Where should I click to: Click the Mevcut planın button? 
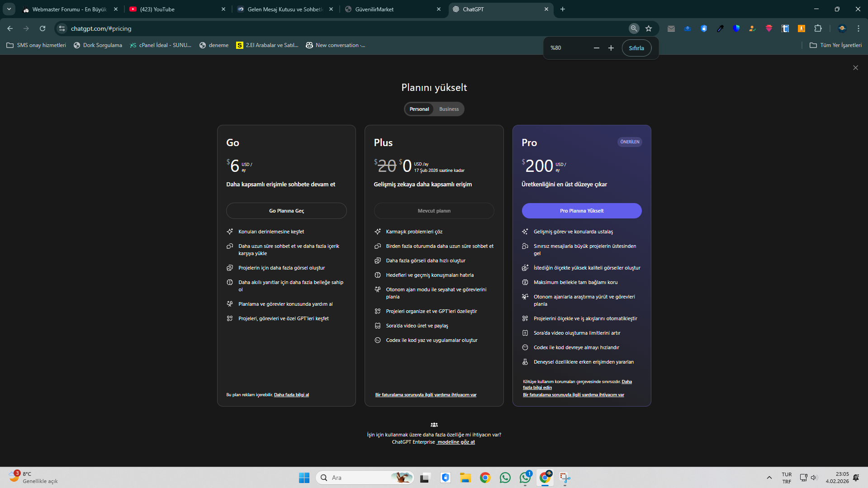(x=434, y=211)
